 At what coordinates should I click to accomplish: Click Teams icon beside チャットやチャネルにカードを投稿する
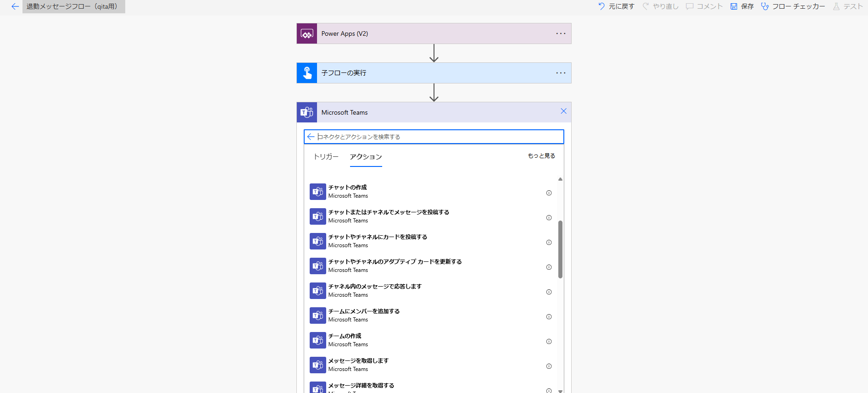coord(318,241)
